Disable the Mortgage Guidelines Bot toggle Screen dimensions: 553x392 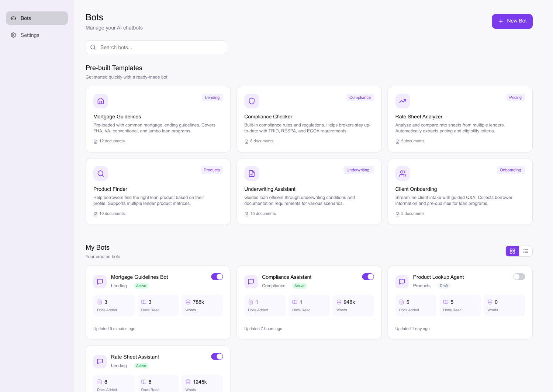click(x=217, y=277)
